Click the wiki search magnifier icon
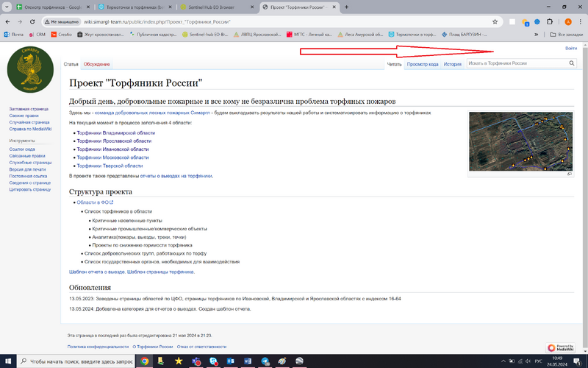Image resolution: width=588 pixels, height=368 pixels. [572, 63]
